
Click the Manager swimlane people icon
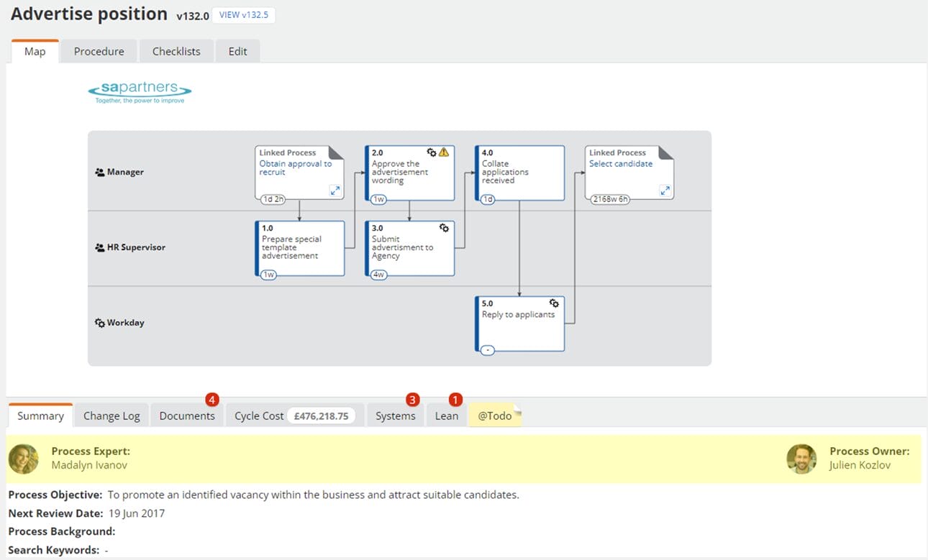[x=99, y=171]
